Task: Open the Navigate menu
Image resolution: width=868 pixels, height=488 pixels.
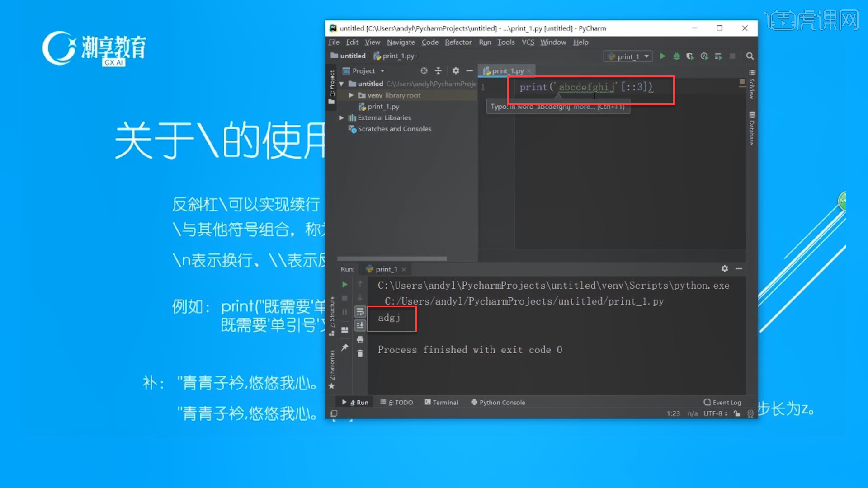Action: pos(401,42)
